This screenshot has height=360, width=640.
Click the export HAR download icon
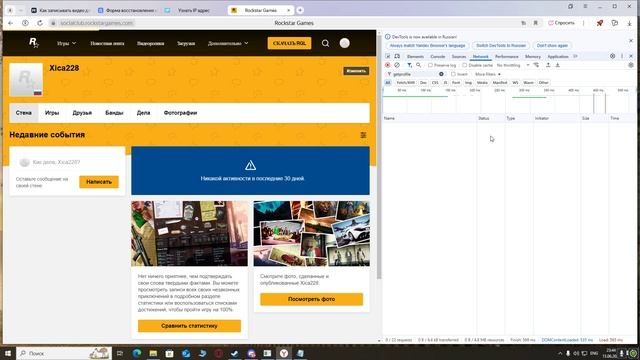[558, 65]
